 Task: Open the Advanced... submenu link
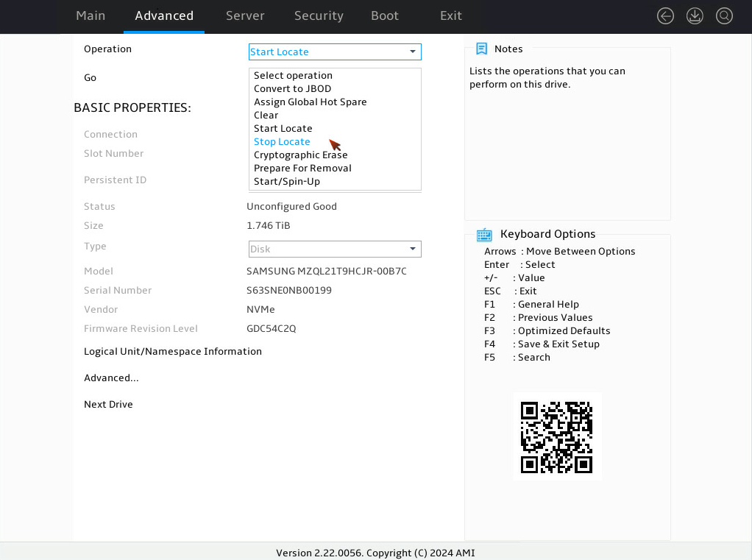tap(111, 378)
